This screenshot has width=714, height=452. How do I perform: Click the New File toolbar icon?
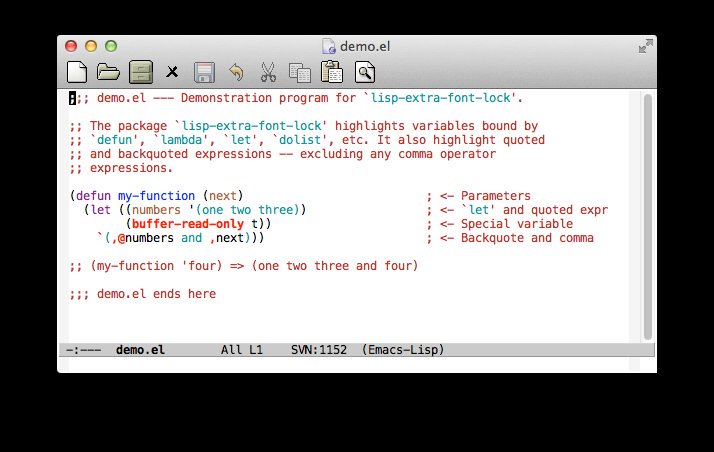click(x=77, y=71)
